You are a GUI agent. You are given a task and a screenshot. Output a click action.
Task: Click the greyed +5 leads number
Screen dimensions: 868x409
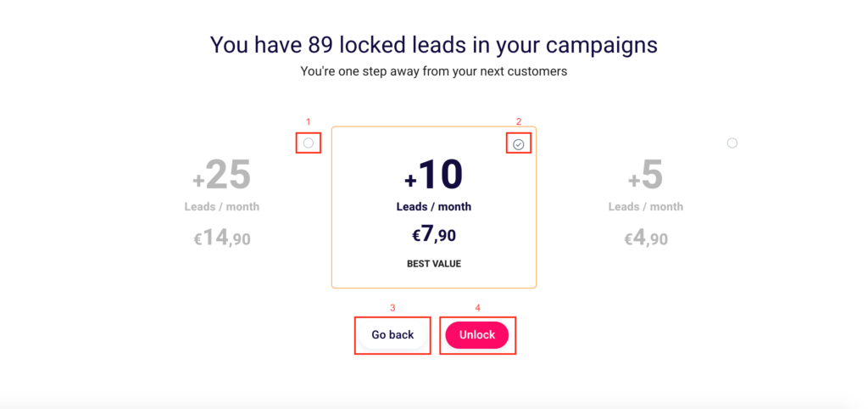pos(646,175)
